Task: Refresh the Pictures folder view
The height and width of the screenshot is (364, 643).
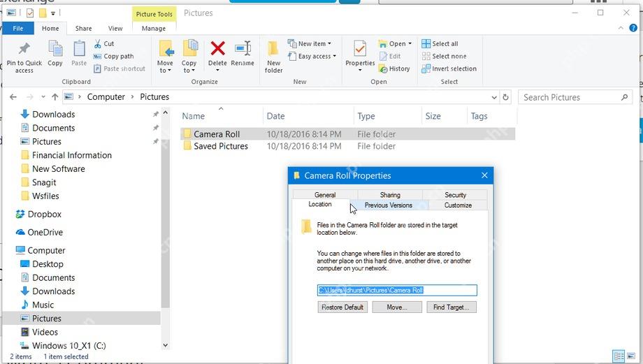Action: coord(505,97)
